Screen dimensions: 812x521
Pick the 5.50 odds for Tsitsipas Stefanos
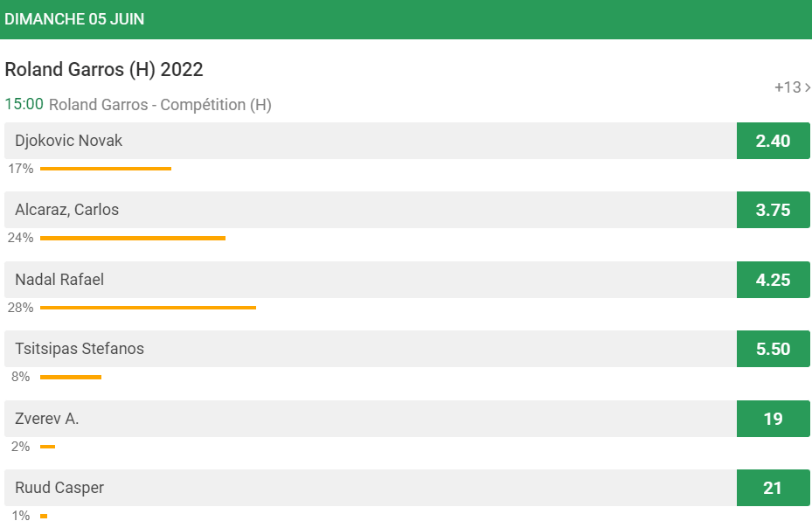pyautogui.click(x=774, y=349)
